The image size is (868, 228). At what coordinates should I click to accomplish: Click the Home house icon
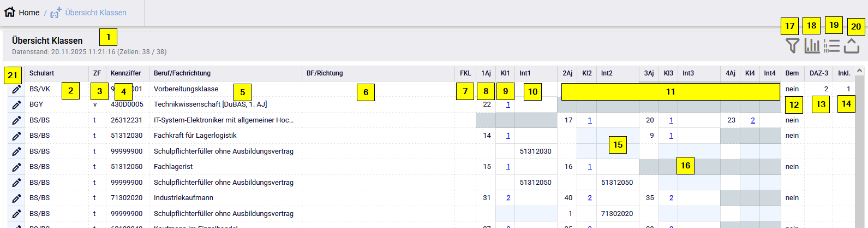(x=10, y=12)
